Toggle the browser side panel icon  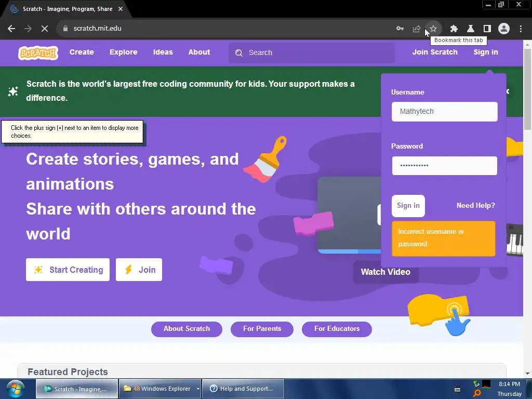pyautogui.click(x=487, y=29)
